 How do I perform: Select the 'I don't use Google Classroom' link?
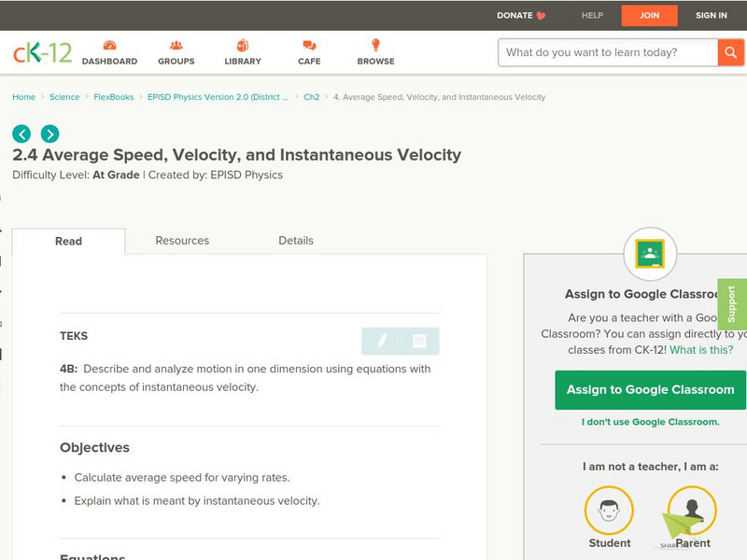click(x=651, y=422)
